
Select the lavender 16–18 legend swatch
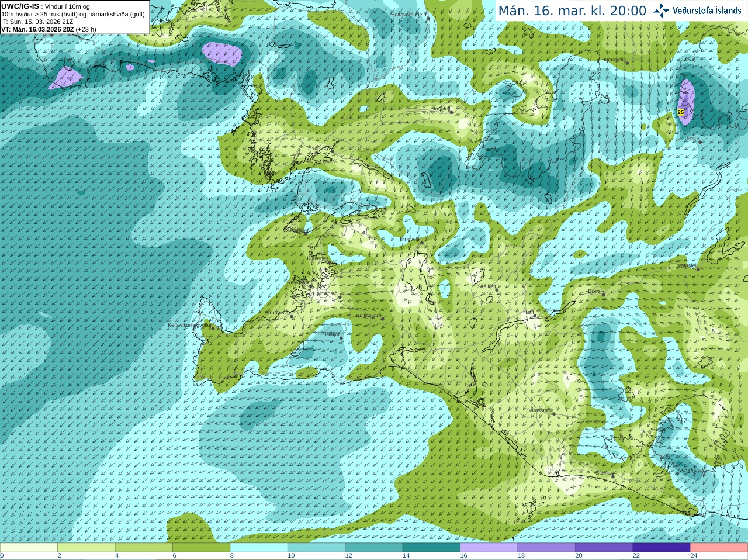tap(489, 548)
